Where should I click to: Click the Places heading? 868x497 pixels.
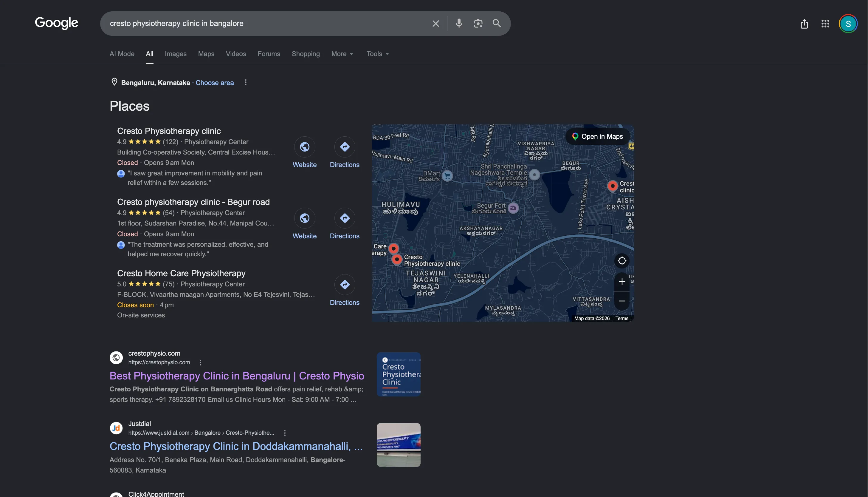tap(129, 106)
